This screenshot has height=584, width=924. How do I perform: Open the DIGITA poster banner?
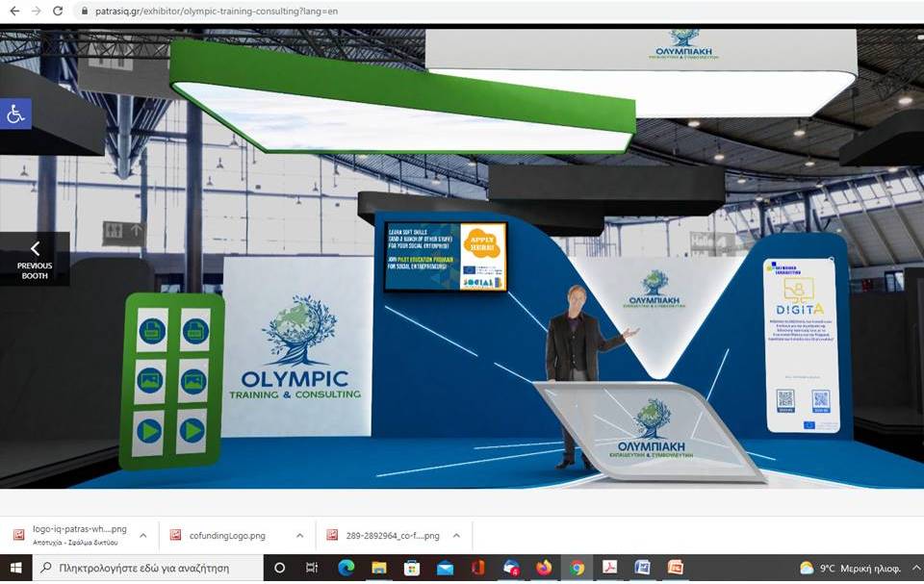802,345
